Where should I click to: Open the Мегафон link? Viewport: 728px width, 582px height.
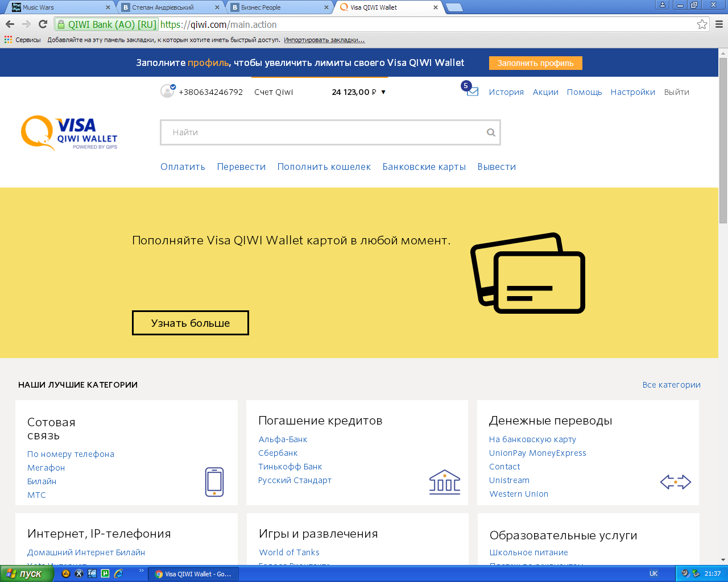pyautogui.click(x=46, y=468)
